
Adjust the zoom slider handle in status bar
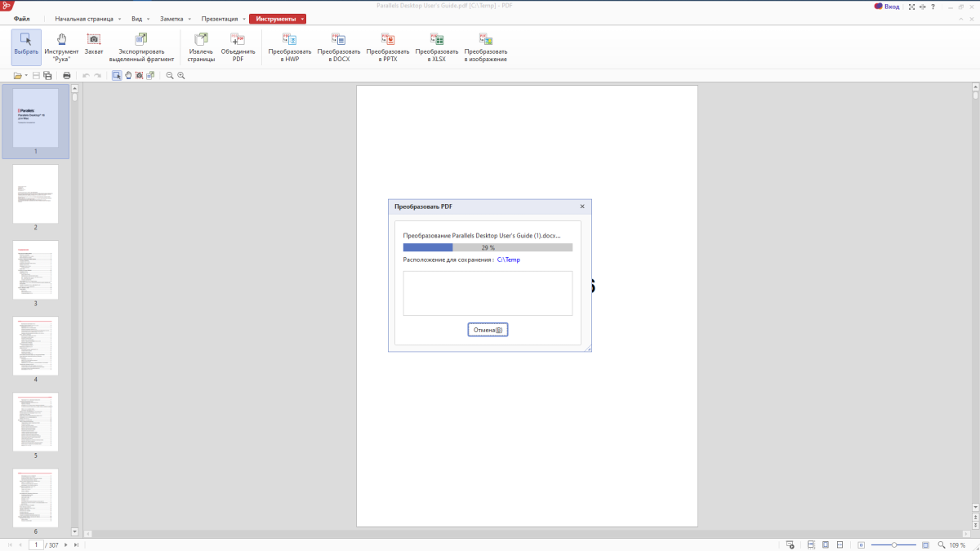pos(893,544)
